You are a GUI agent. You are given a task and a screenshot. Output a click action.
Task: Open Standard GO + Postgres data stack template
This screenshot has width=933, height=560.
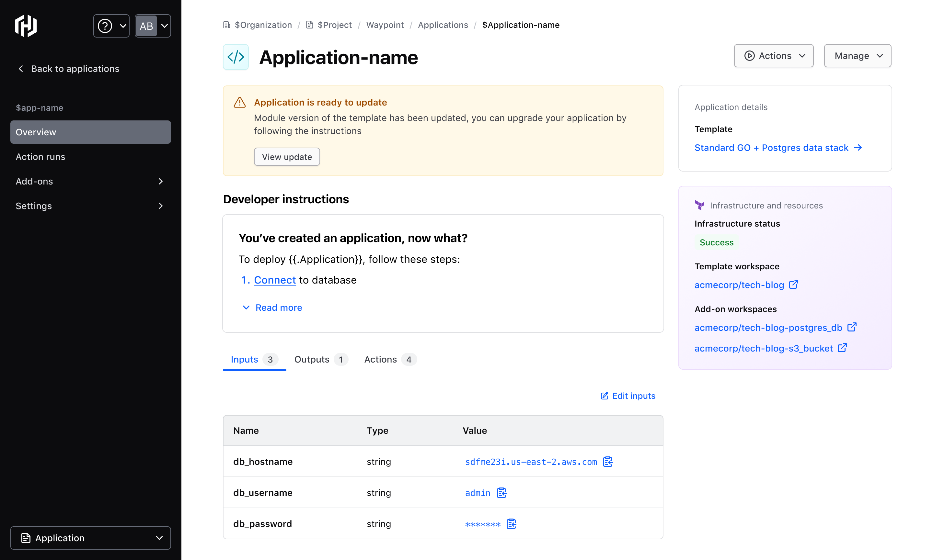coord(778,148)
